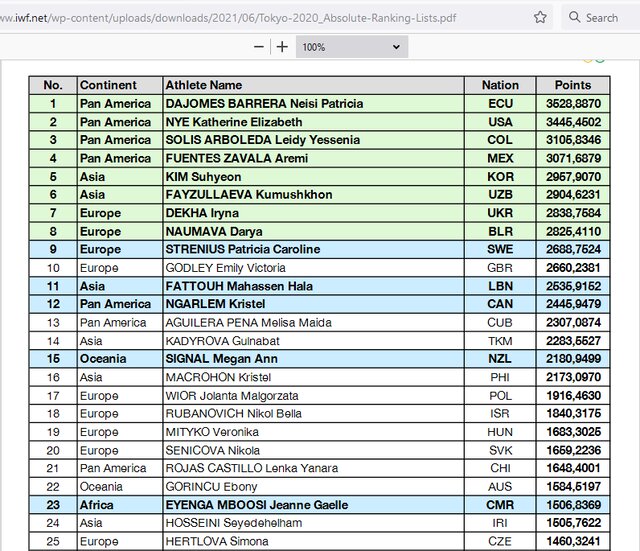Click the Athlete Name column header
This screenshot has height=551, width=640.
click(x=204, y=85)
